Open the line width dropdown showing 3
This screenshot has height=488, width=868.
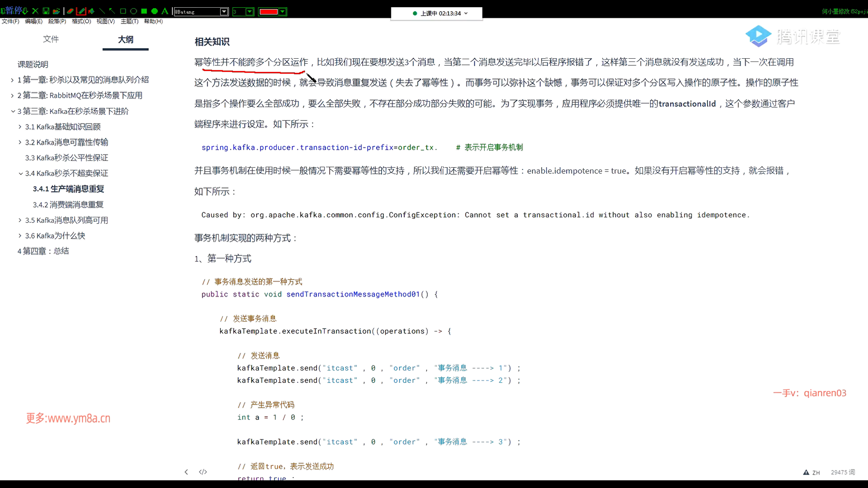tap(249, 12)
